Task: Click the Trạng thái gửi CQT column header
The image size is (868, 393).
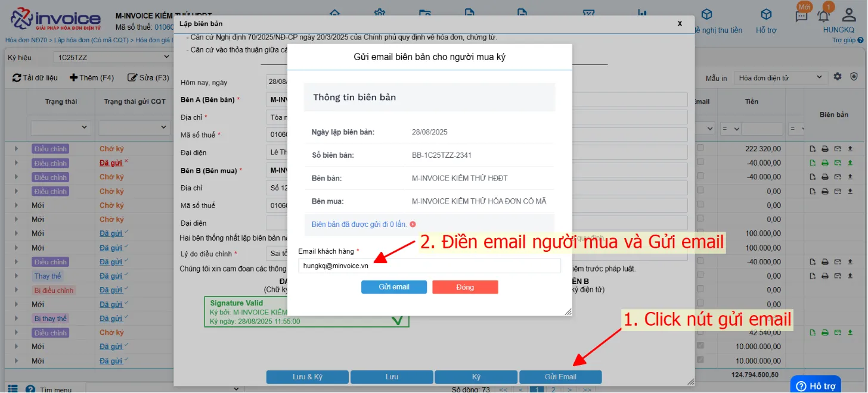Action: (135, 102)
